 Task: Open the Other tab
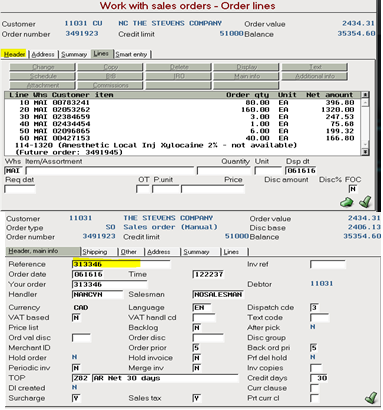tap(129, 252)
